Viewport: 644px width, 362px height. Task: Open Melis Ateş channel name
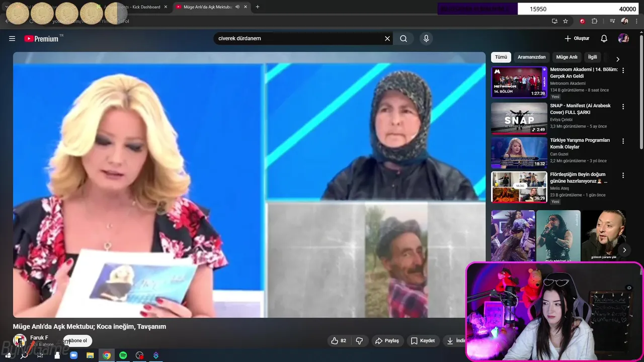(559, 189)
